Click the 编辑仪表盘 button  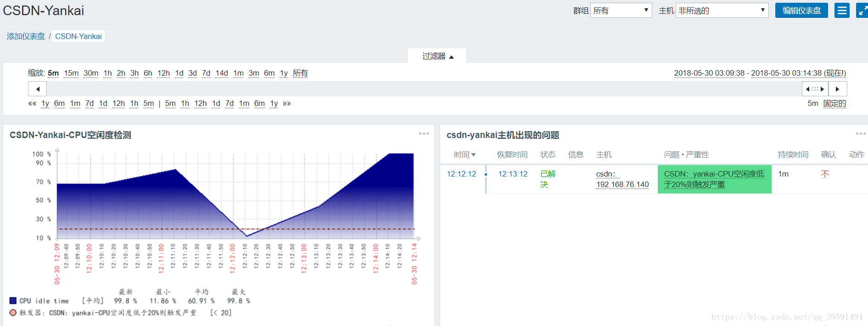[x=801, y=11]
